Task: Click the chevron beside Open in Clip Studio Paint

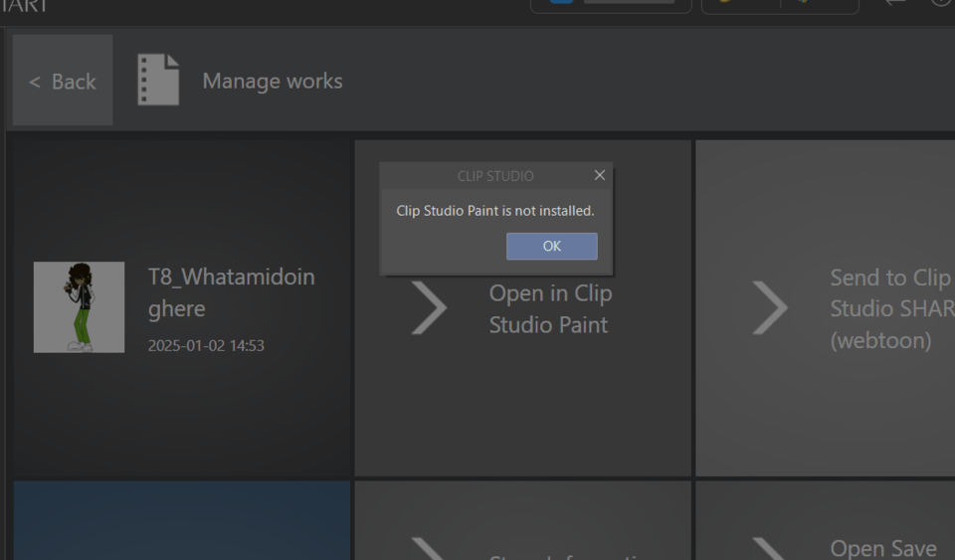Action: click(x=430, y=308)
